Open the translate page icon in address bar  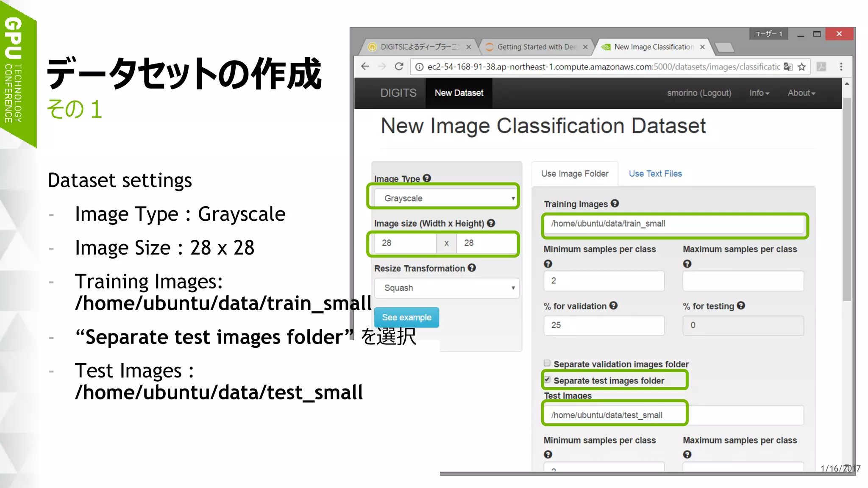[788, 67]
